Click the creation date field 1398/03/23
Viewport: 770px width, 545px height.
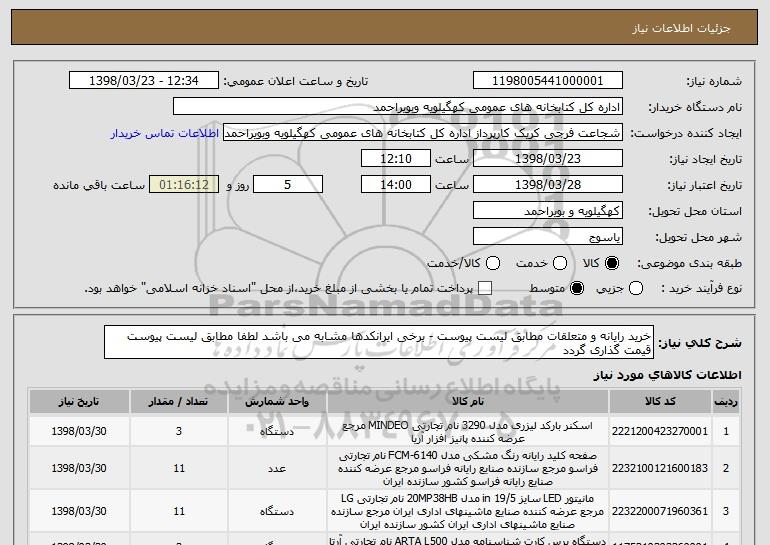[548, 159]
